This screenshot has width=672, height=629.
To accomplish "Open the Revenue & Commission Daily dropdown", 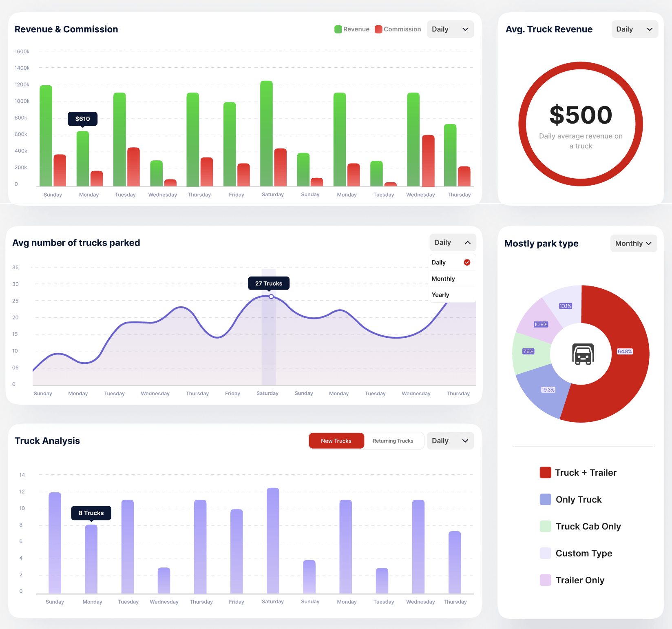I will coord(450,29).
